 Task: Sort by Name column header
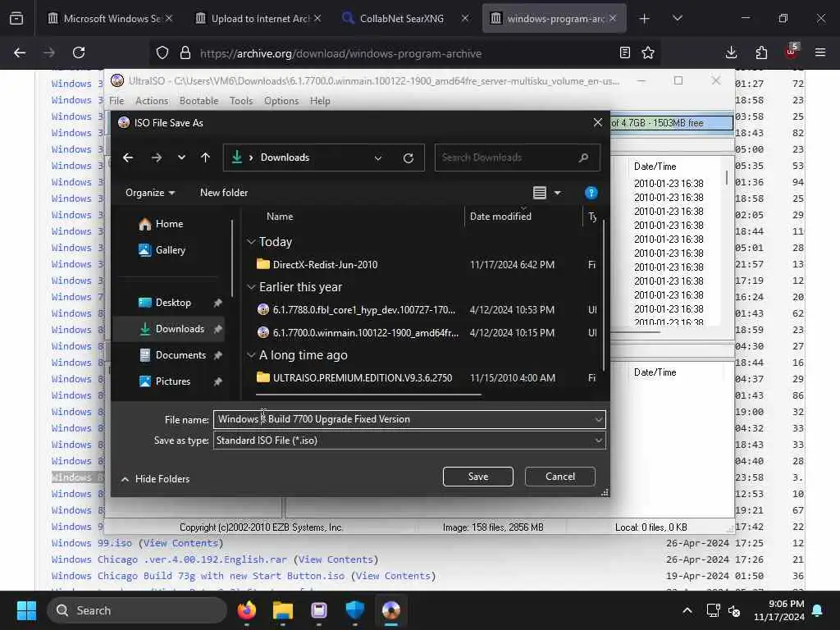pyautogui.click(x=280, y=217)
